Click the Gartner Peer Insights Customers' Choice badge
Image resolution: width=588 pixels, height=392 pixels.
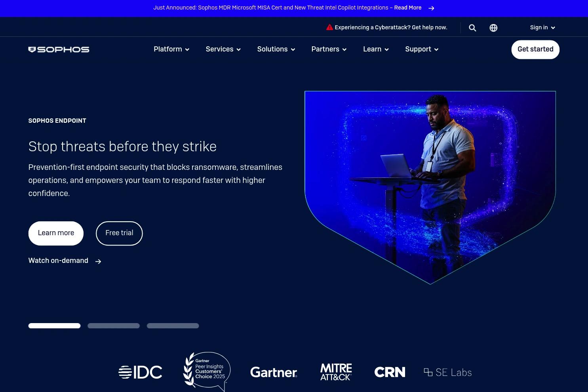pyautogui.click(x=207, y=371)
